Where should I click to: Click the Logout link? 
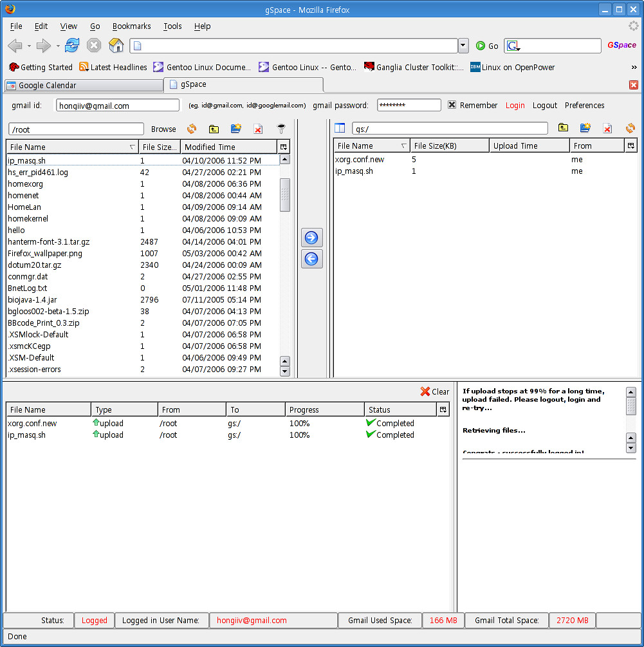(x=545, y=105)
